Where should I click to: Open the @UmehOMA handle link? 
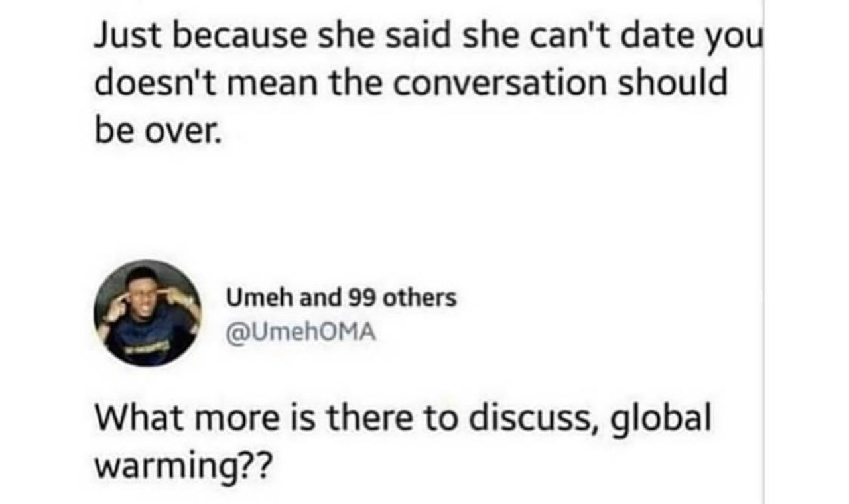(302, 333)
